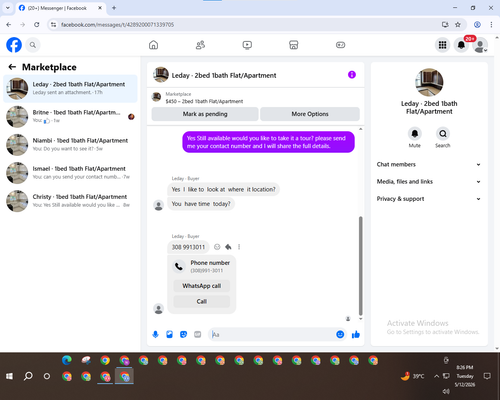Expand the Chat members section
Viewport: 500px width, 400px height.
tap(429, 164)
